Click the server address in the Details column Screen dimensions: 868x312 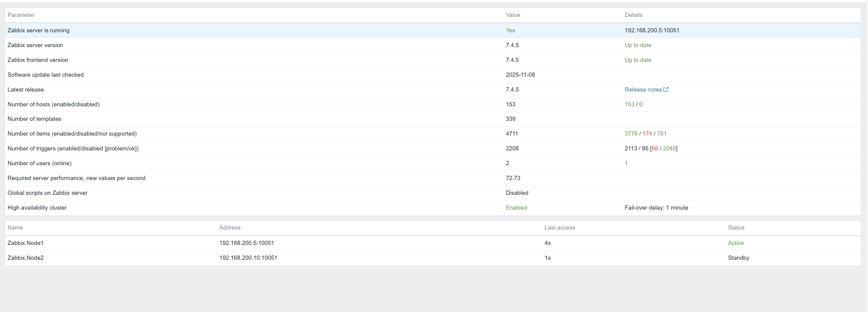[x=652, y=30]
